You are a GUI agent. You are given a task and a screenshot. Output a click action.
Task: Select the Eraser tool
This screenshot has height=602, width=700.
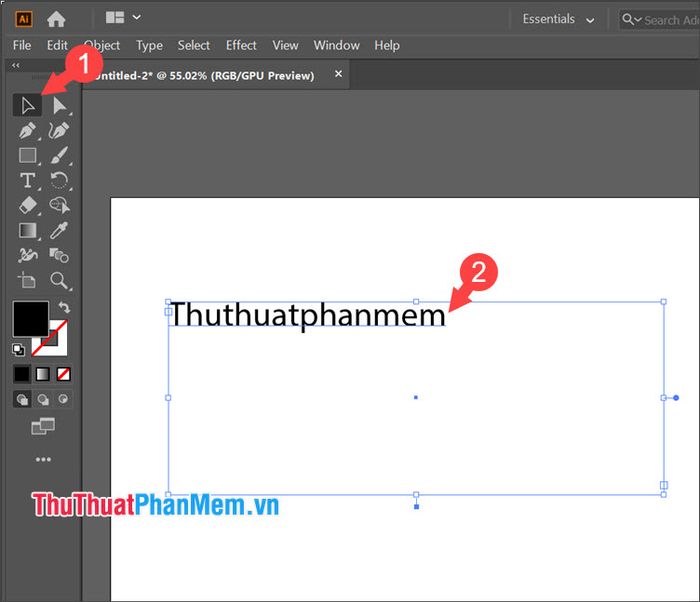pyautogui.click(x=28, y=206)
